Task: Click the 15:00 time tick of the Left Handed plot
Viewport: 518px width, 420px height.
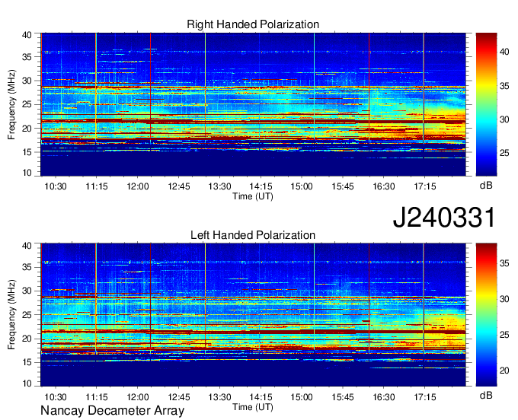Action: point(302,397)
